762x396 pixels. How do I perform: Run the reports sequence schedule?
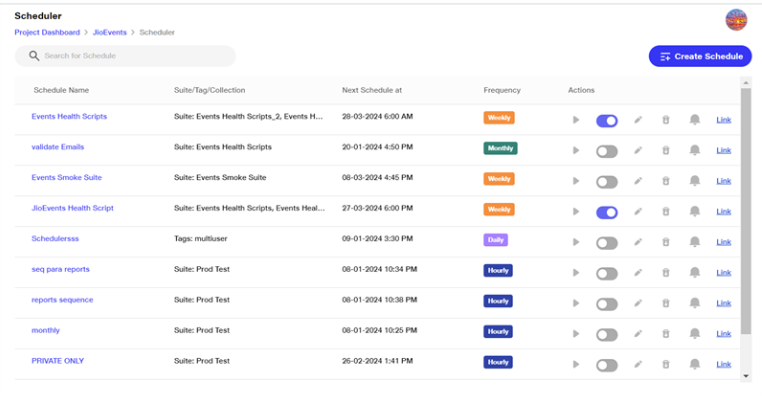tap(576, 304)
